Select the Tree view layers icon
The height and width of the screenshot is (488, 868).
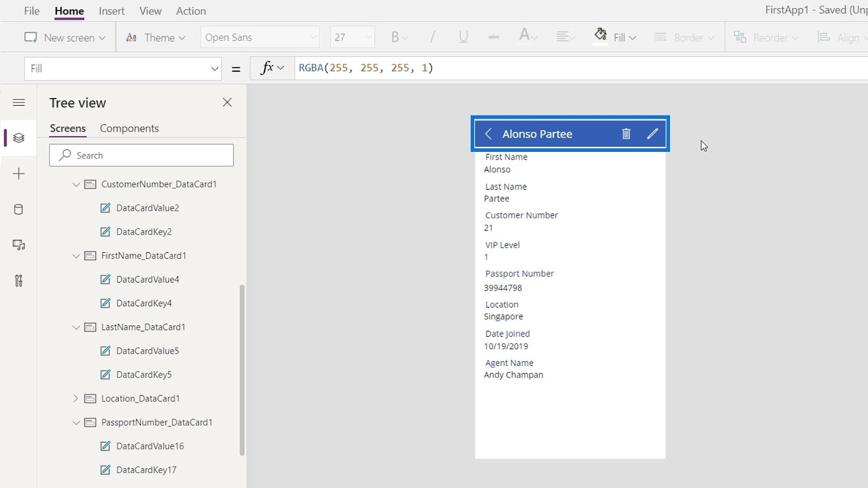click(x=18, y=138)
